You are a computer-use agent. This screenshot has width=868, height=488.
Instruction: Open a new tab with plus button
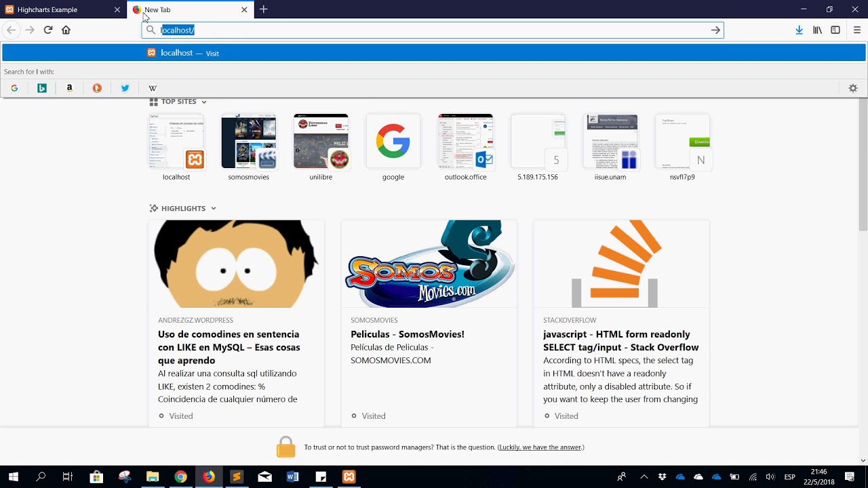point(264,9)
